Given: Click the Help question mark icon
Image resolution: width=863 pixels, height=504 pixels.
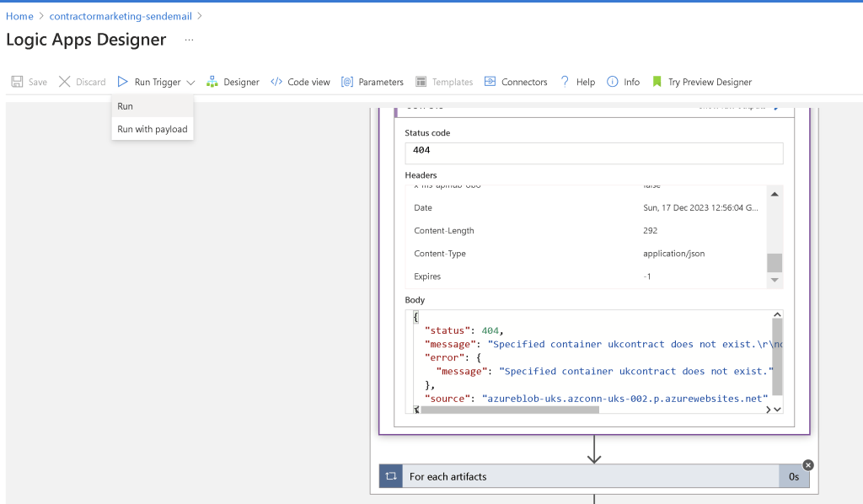Looking at the screenshot, I should pyautogui.click(x=565, y=82).
